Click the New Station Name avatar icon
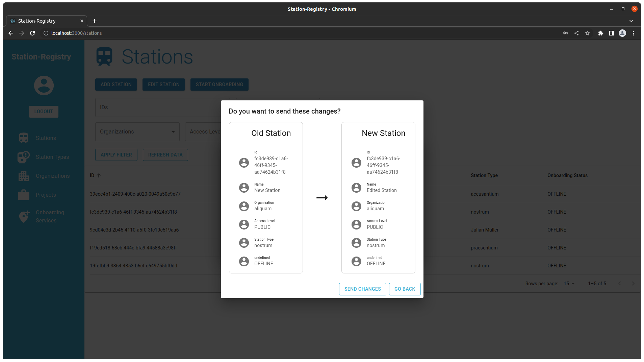Viewport: 644px width, 362px height. pyautogui.click(x=356, y=188)
